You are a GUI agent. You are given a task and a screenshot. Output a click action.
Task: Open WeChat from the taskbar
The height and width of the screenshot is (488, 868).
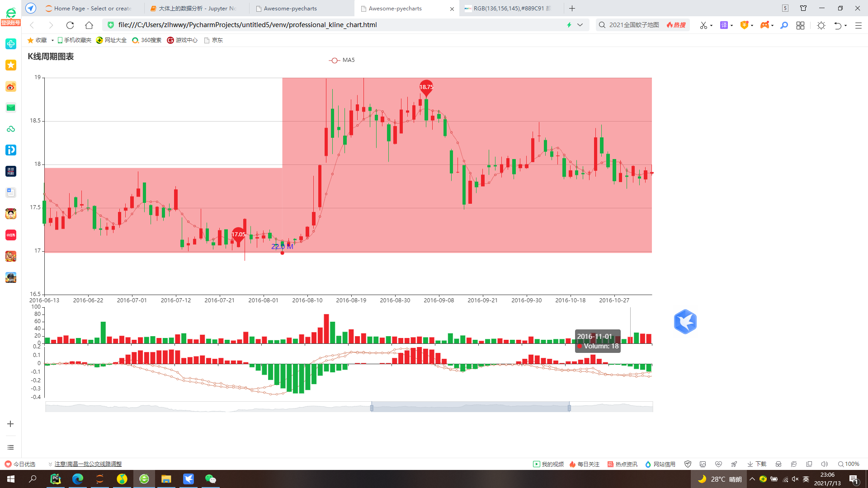210,479
